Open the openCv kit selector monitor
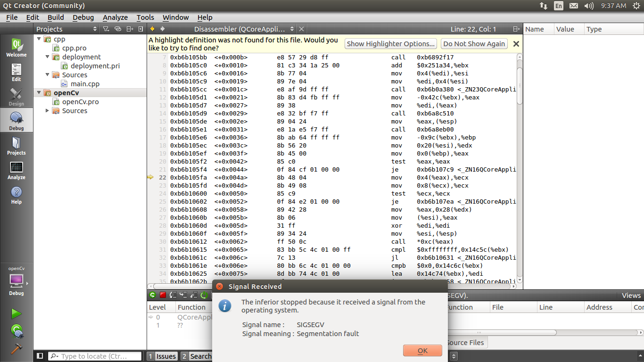644x362 pixels. point(17,281)
